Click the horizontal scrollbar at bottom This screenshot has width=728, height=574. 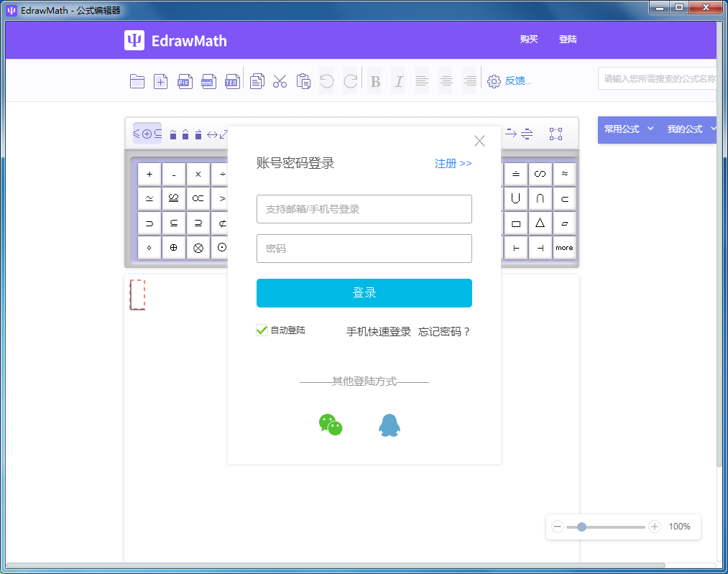(x=335, y=565)
